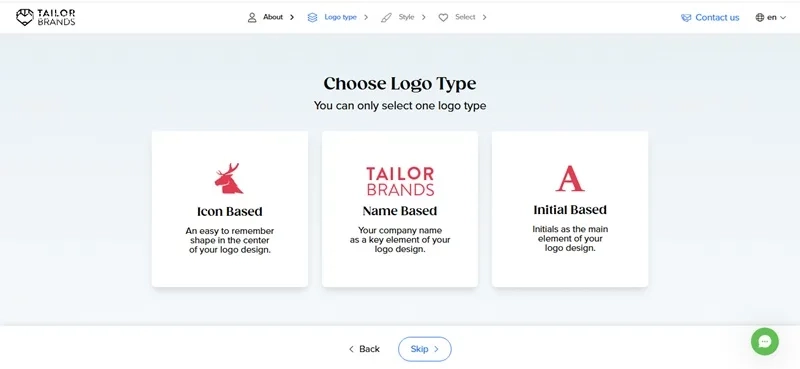Click "Initials as the main element" text
The height and width of the screenshot is (369, 800).
point(570,239)
